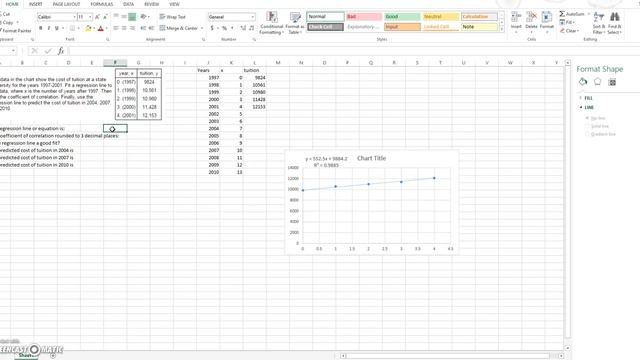
Task: Toggle underline formatting
Action: click(57, 28)
